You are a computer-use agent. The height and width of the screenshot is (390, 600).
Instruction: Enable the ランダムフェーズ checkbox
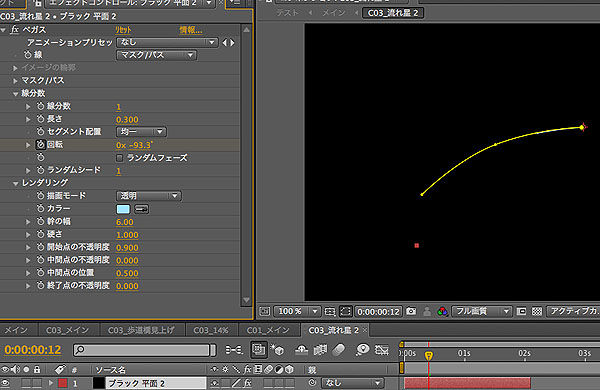(119, 158)
